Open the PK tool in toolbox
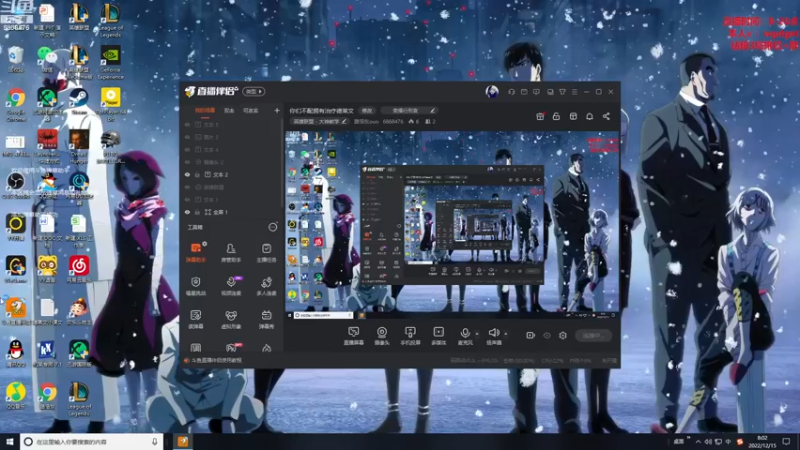Viewport: 800px width, 450px height. pos(231,348)
